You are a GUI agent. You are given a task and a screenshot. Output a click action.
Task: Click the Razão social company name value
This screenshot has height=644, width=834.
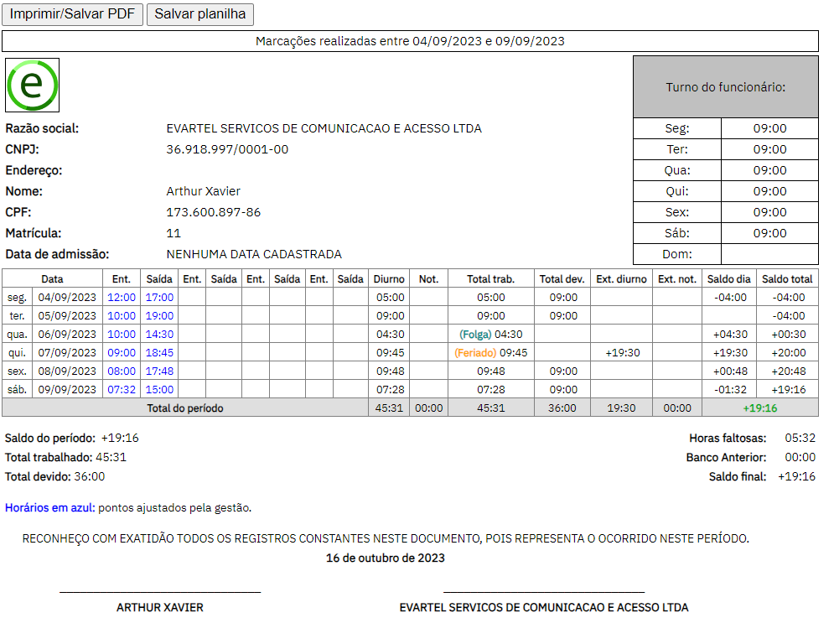tap(324, 129)
